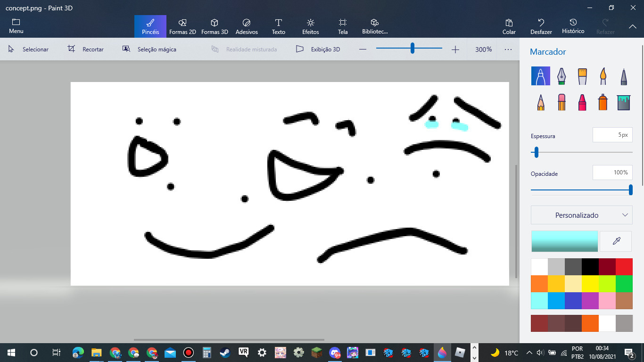The height and width of the screenshot is (362, 644).
Task: Select the Marker brush
Action: pyautogui.click(x=540, y=76)
